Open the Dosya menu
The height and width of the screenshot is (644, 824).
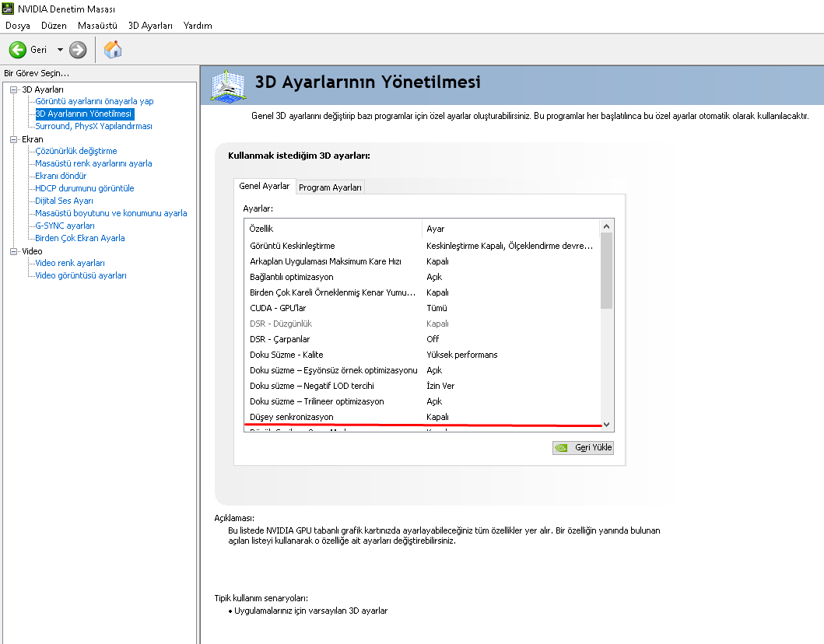click(18, 25)
